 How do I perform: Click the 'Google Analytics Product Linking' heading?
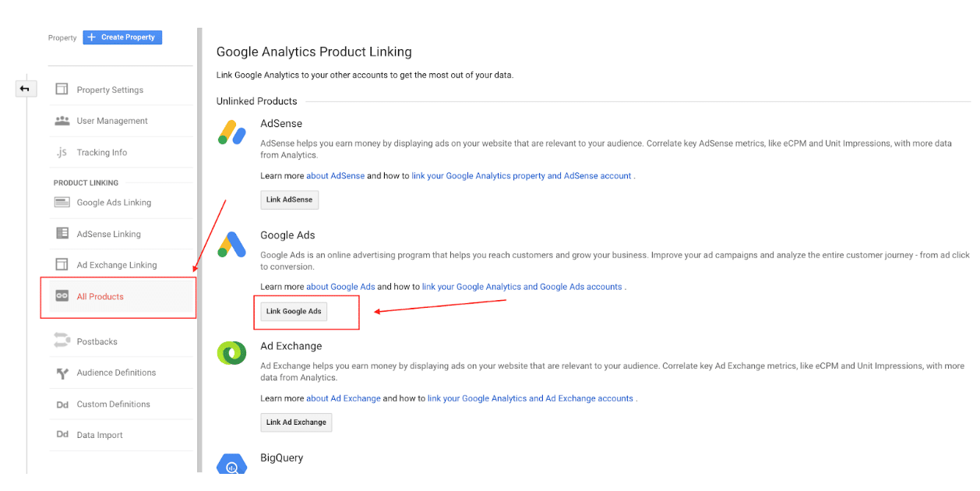[x=314, y=52]
